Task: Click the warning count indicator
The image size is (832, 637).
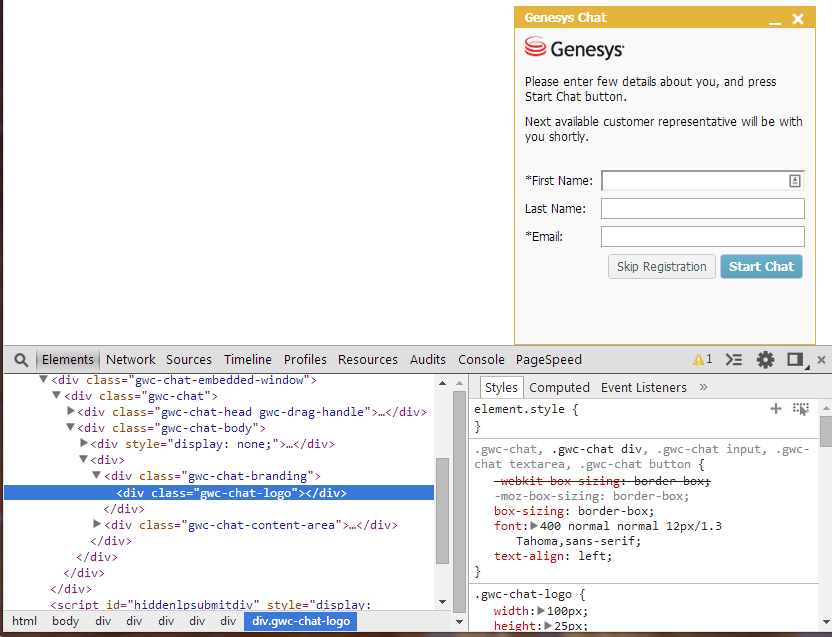Action: pyautogui.click(x=702, y=360)
